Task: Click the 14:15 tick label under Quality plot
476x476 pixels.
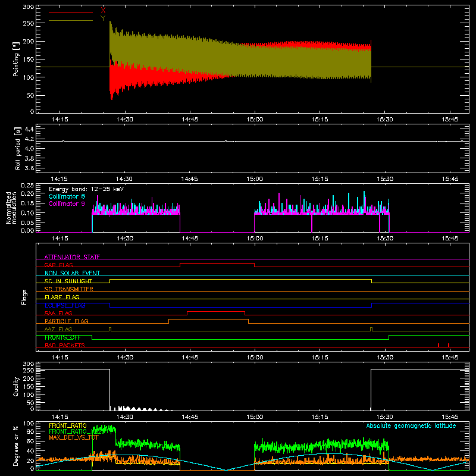Action: [x=60, y=417]
